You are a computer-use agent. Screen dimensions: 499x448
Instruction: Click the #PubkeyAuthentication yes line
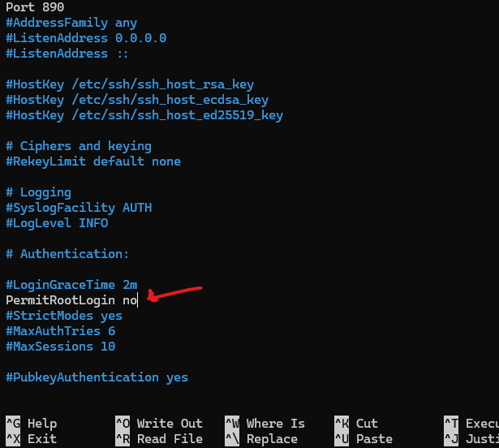[97, 377]
